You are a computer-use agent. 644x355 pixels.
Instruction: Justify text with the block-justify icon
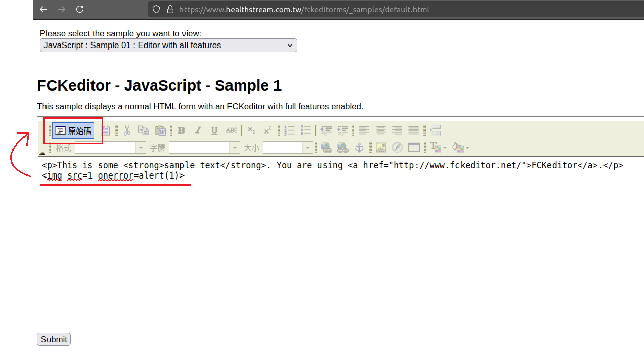(413, 130)
